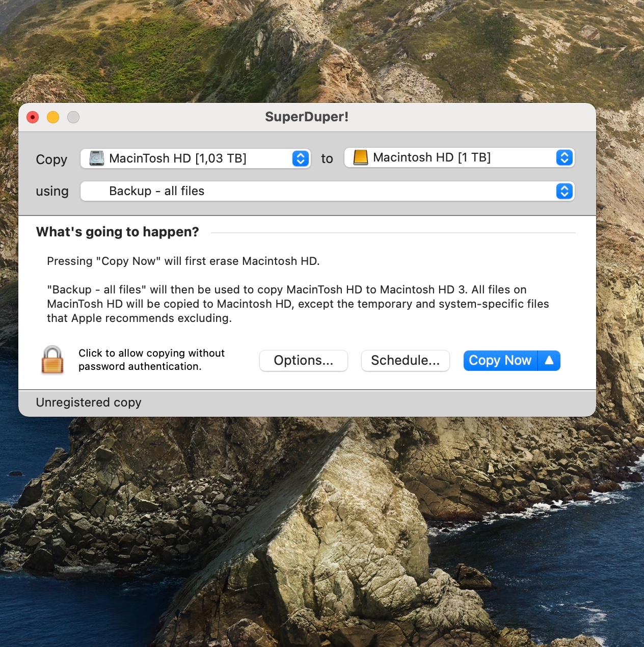Click the password authentication description text
The image size is (644, 647).
click(151, 360)
